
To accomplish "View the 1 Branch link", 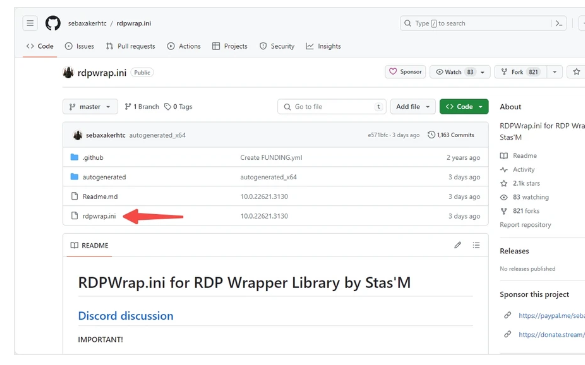I will tap(142, 107).
